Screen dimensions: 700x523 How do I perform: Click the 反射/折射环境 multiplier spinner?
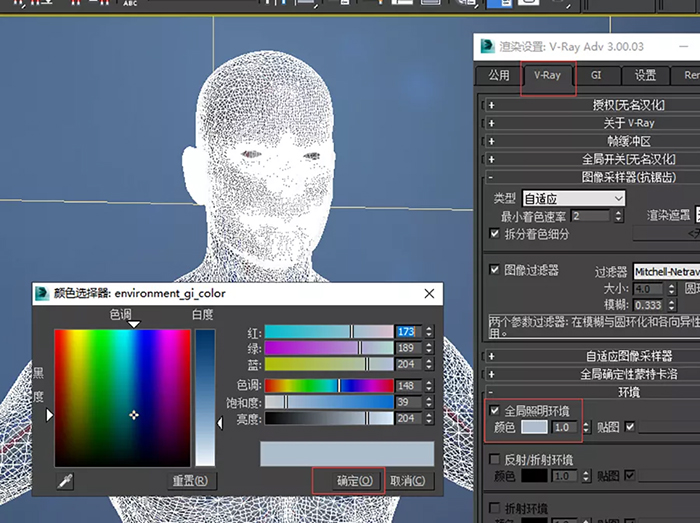pyautogui.click(x=586, y=476)
